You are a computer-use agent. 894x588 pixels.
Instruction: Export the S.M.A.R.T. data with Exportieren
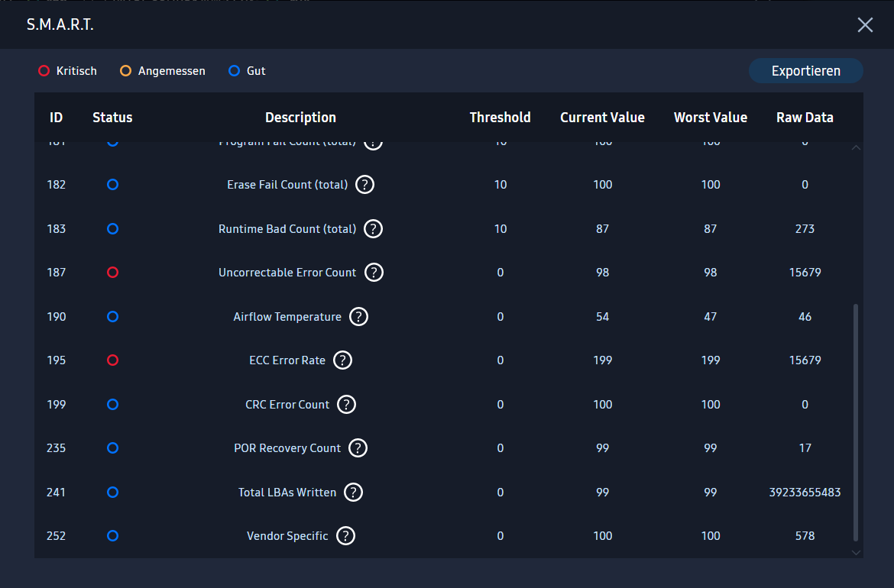pos(805,71)
